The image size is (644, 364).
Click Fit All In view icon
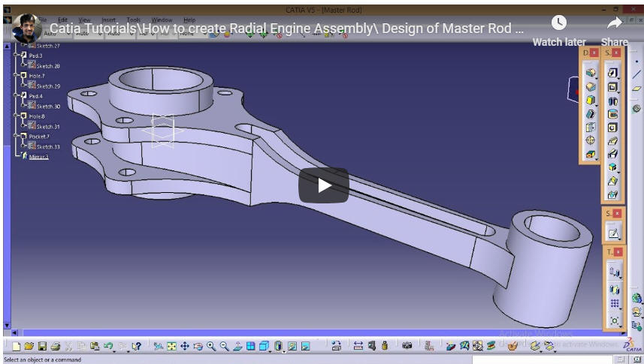[171, 346]
